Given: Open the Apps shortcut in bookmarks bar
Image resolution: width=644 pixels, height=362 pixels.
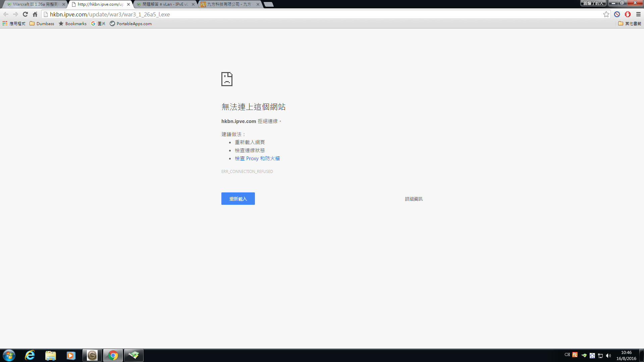Looking at the screenshot, I should [14, 23].
